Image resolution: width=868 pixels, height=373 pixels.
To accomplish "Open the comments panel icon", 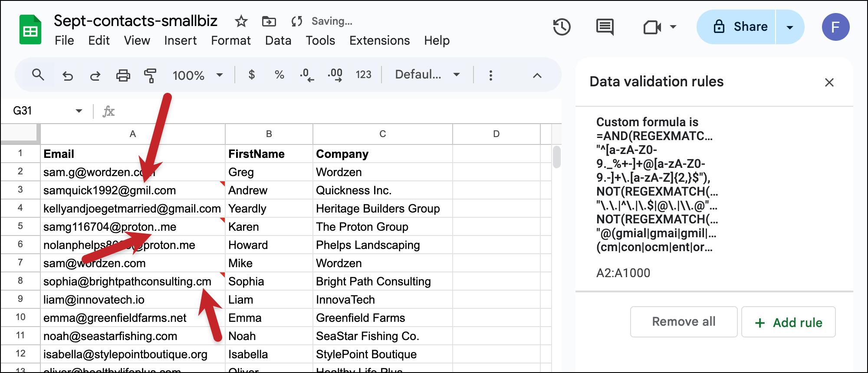I will coord(605,27).
